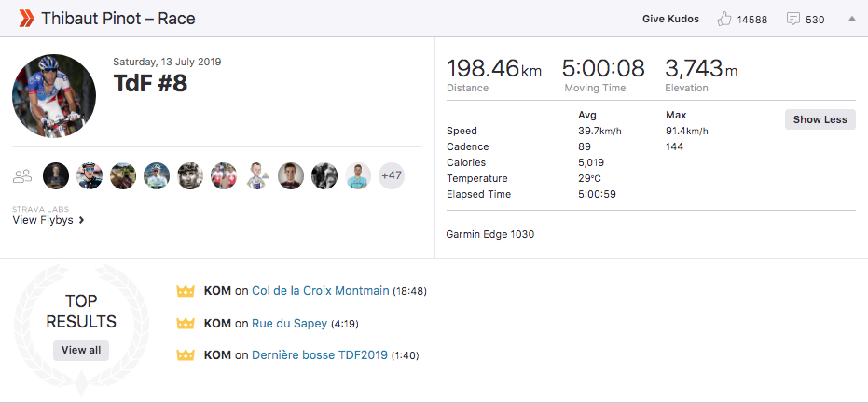Open the Dernière bosse TDF2019 segment

click(x=320, y=355)
